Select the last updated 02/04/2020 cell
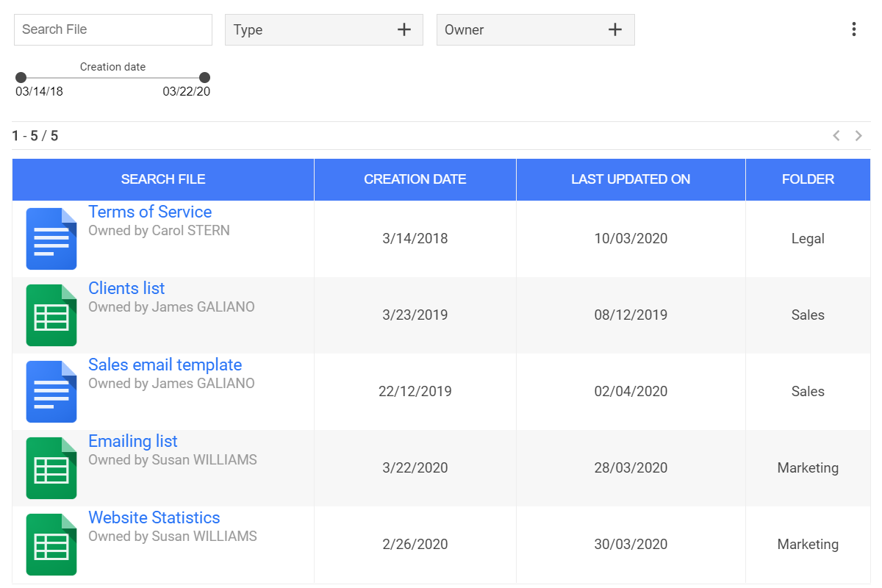 [631, 392]
